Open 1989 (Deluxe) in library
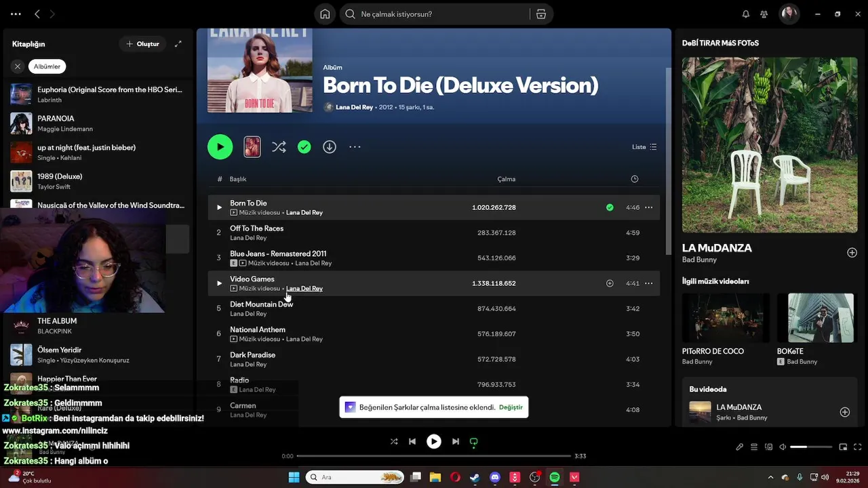 coord(98,181)
